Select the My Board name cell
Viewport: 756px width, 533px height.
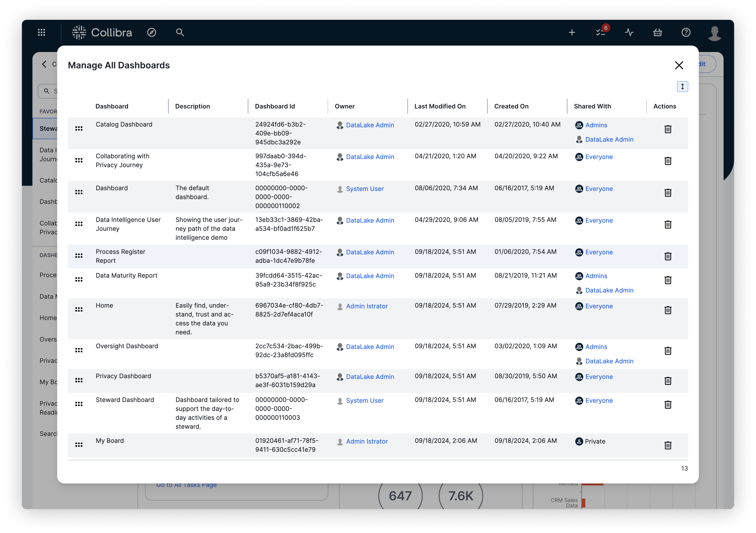click(x=110, y=441)
